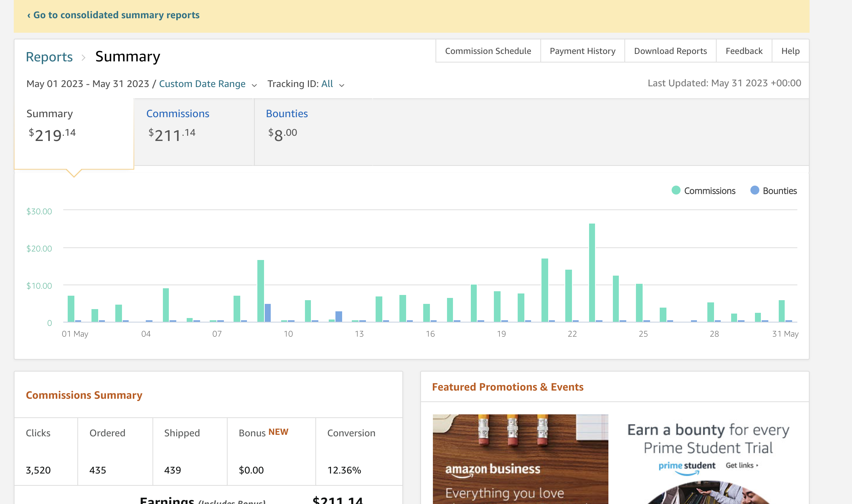This screenshot has height=504, width=852.
Task: Open the Feedback tab
Action: (x=744, y=51)
